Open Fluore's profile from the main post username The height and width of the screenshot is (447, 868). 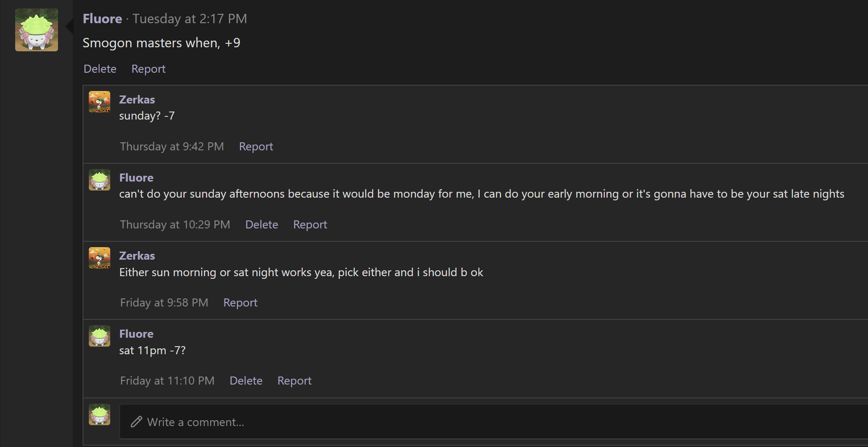102,19
